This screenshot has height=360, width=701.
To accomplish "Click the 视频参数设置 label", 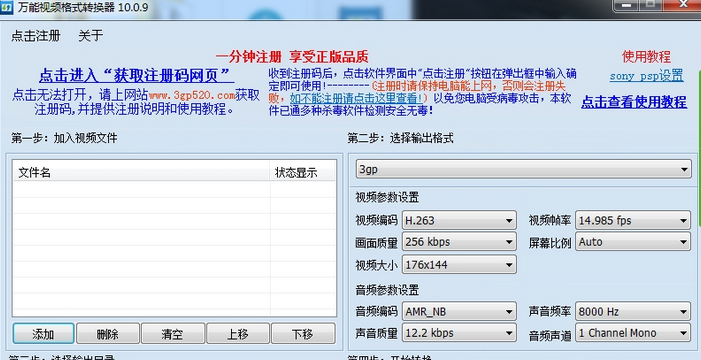I will pyautogui.click(x=387, y=197).
